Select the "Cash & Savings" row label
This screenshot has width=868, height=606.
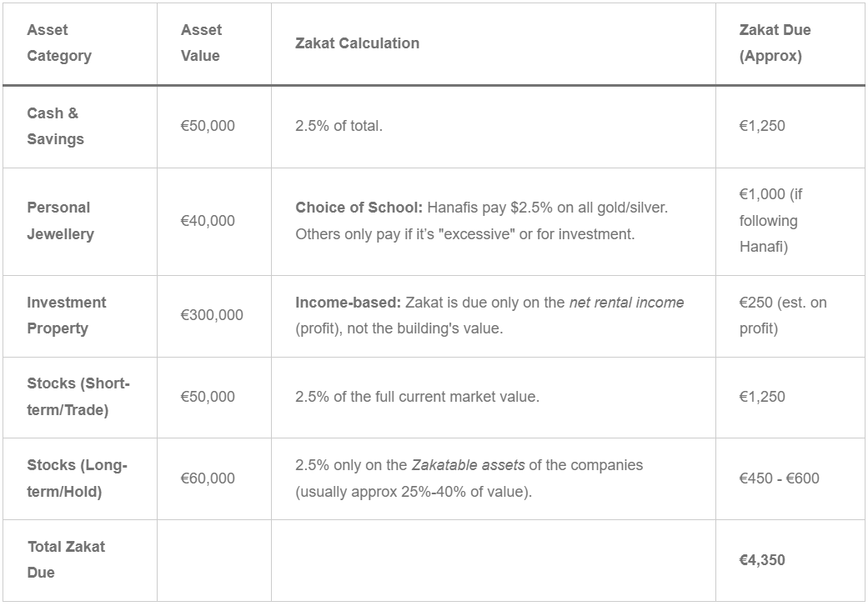coord(55,126)
